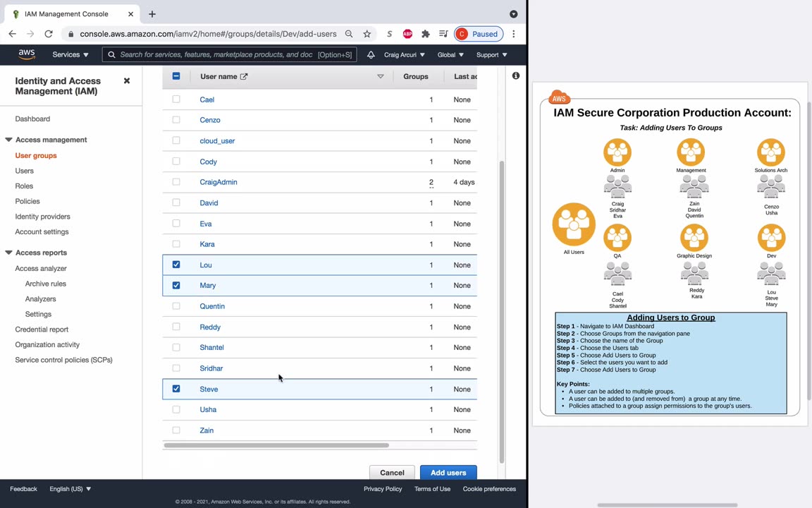812x508 pixels.
Task: Click the Cancel button
Action: click(x=392, y=472)
